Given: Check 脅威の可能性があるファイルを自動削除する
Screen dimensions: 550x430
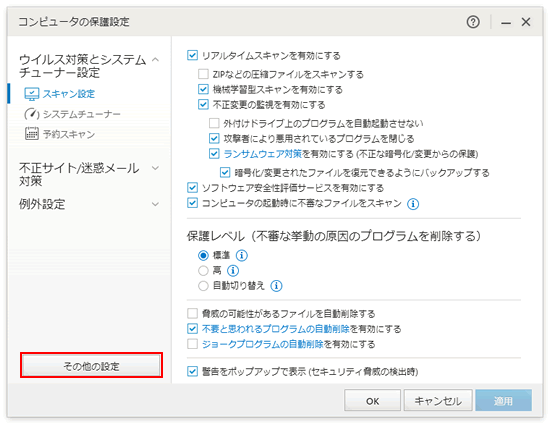Looking at the screenshot, I should [192, 313].
